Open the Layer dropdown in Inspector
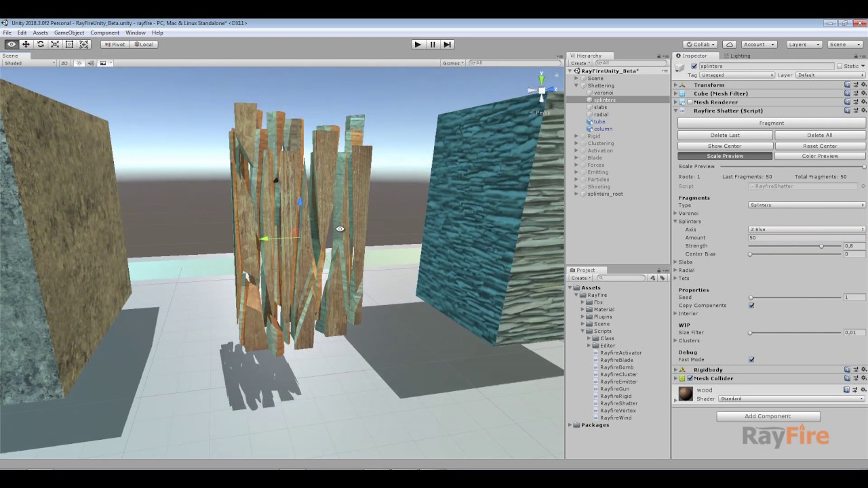 click(x=831, y=75)
